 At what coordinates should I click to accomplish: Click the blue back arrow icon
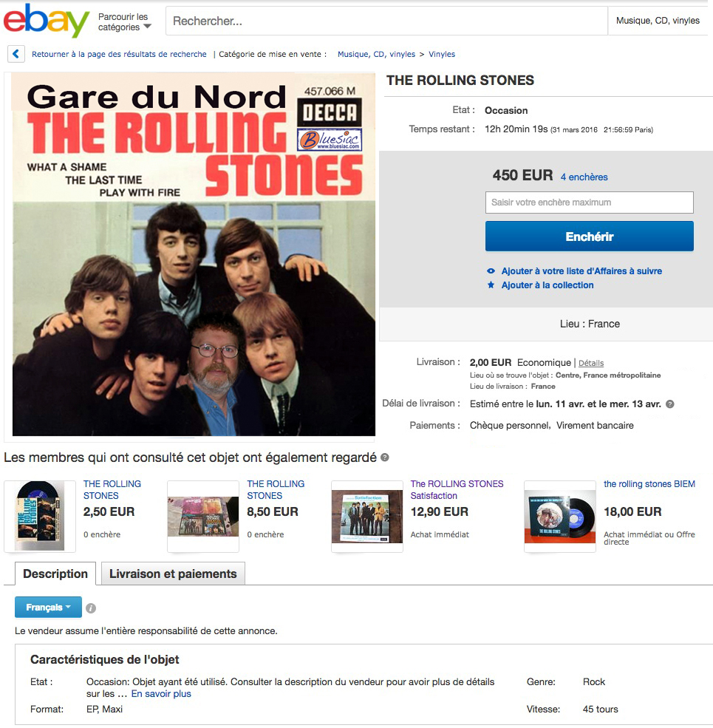point(16,54)
